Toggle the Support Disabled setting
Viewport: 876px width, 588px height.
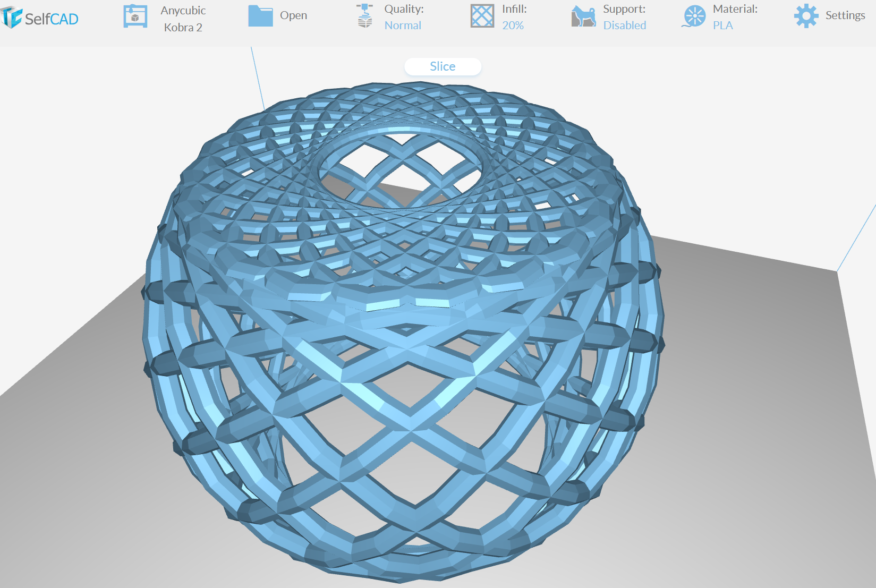click(x=625, y=25)
